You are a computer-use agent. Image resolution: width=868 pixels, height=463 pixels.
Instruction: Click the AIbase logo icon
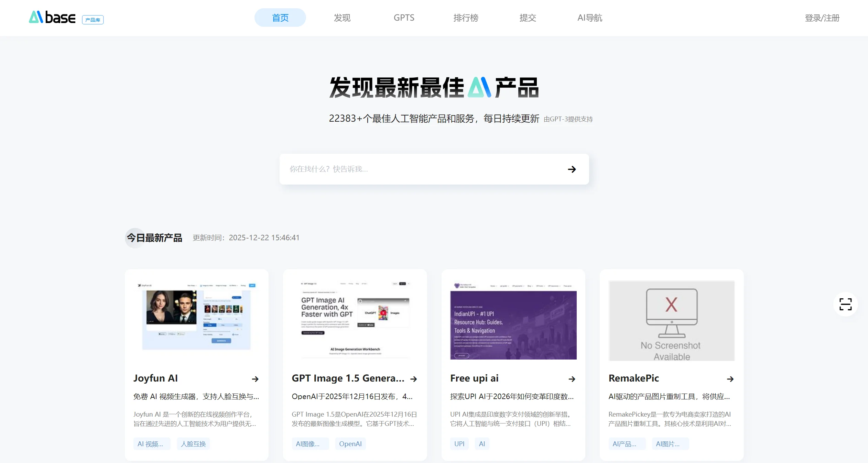(36, 17)
